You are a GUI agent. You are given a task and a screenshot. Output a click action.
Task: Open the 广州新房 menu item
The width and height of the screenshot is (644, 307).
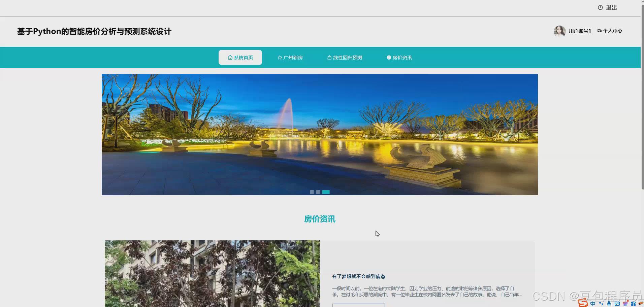click(x=290, y=58)
